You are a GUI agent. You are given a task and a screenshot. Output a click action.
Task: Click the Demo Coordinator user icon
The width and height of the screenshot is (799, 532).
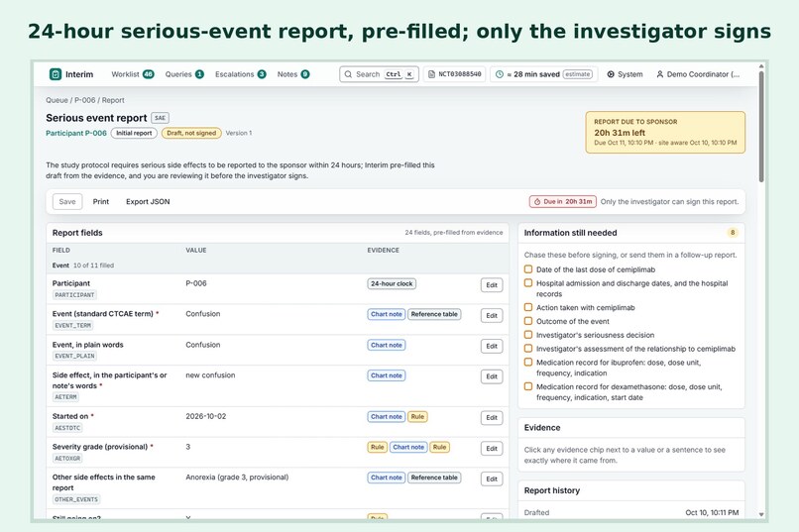660,74
